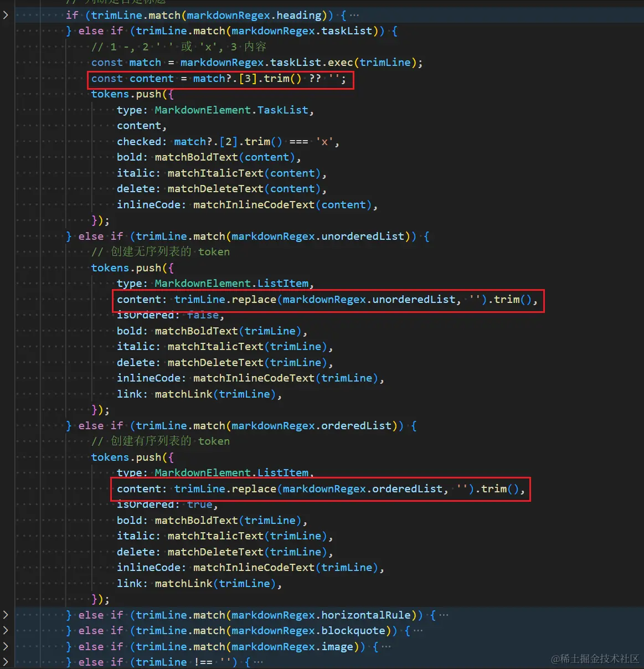Click the 'isOrdered: false' line

click(171, 315)
